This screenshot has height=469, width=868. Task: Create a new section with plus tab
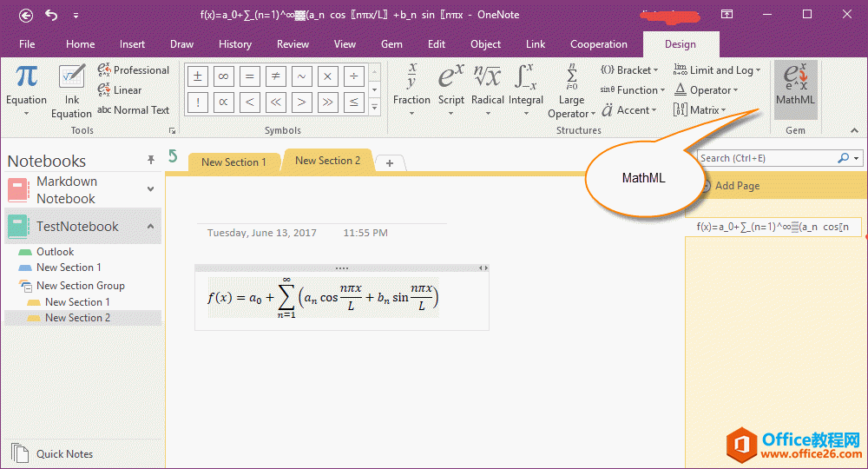(x=390, y=163)
